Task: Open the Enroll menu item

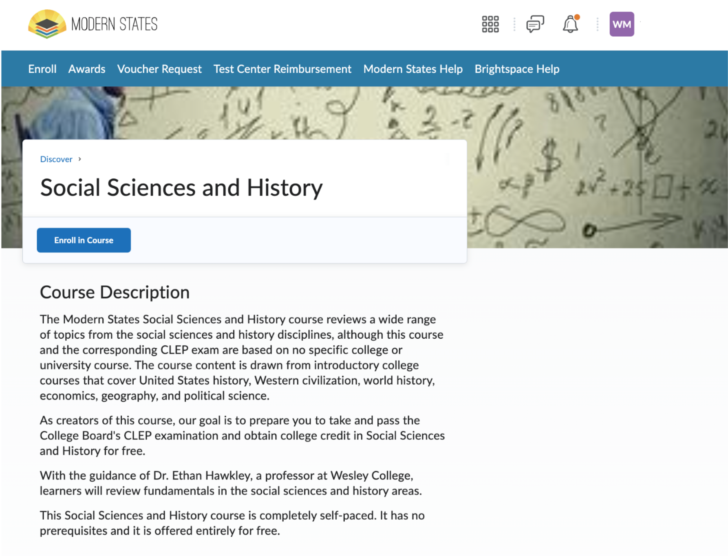Action: 42,69
